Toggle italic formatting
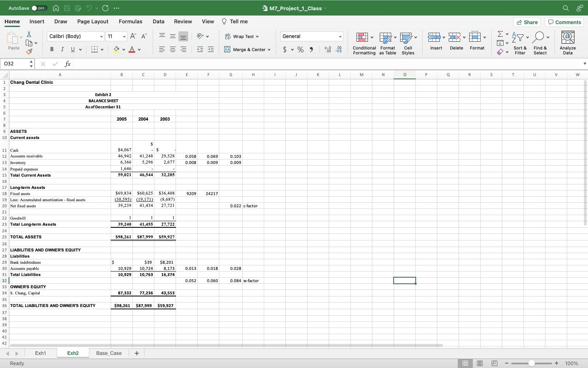The height and width of the screenshot is (368, 588). click(x=62, y=49)
